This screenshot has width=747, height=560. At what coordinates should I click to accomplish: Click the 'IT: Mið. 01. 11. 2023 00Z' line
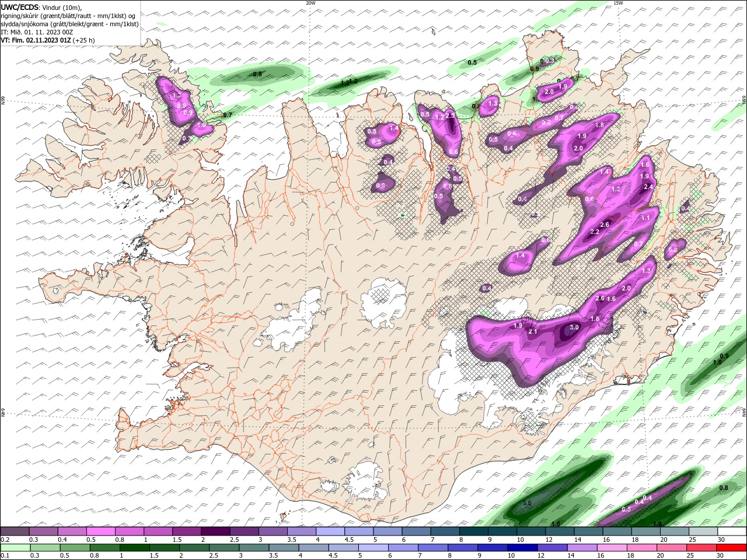coord(36,32)
